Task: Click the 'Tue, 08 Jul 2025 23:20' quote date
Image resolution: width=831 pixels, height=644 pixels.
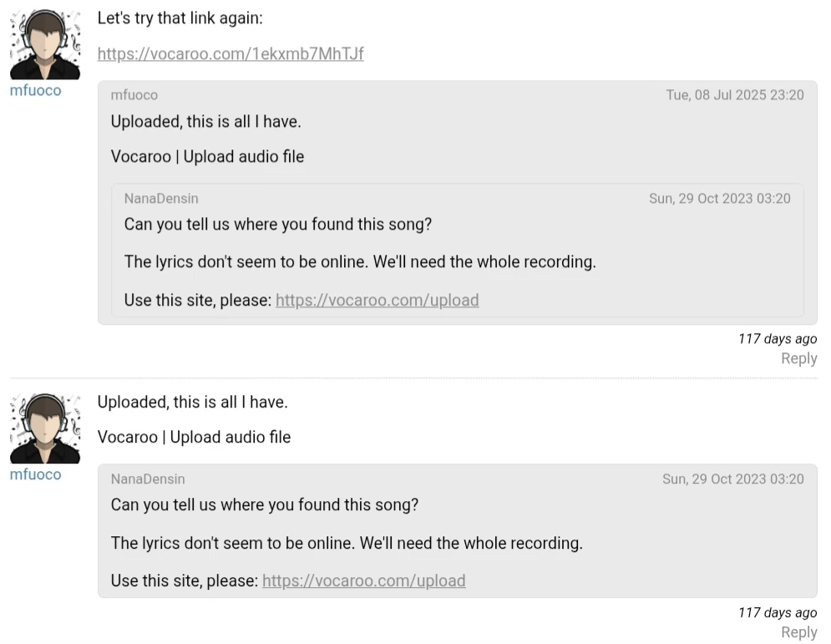Action: 734,95
